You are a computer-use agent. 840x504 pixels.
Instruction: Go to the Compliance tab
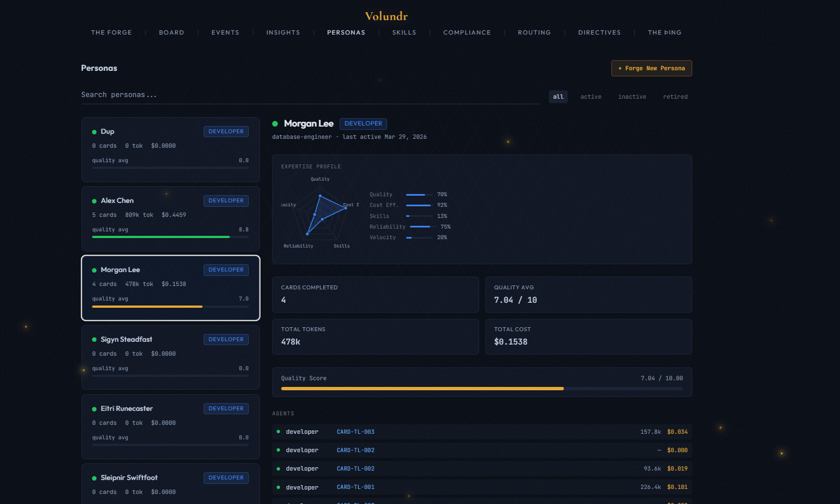pos(467,33)
